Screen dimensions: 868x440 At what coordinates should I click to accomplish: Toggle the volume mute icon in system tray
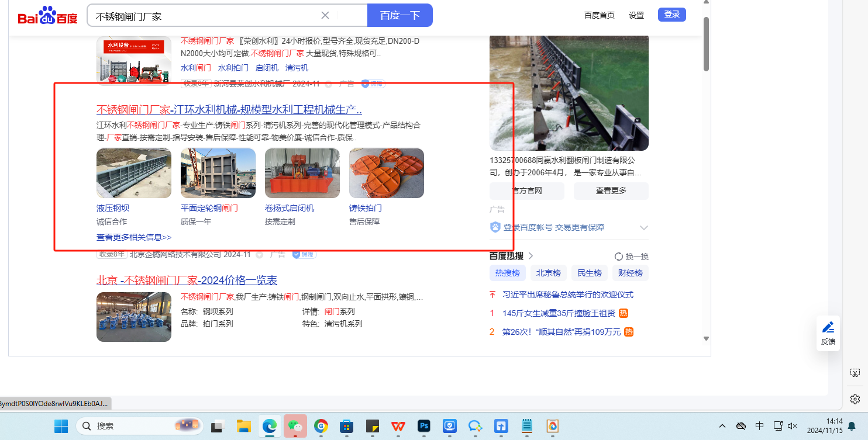pos(793,426)
